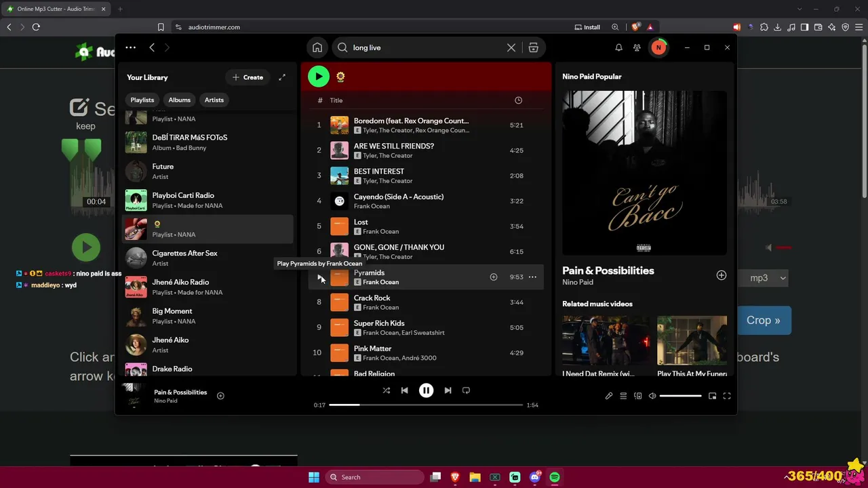Screen dimensions: 868x488
Task: Open the miniplayer
Action: point(712,396)
